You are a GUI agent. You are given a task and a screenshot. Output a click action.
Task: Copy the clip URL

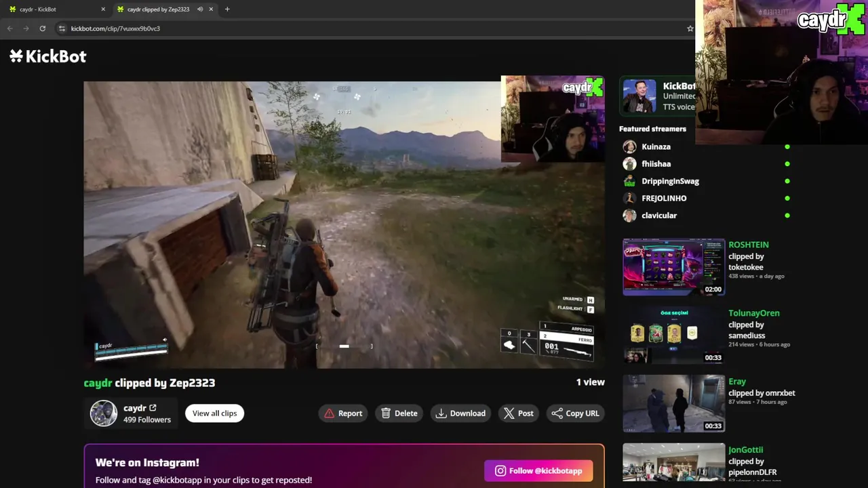[575, 413]
